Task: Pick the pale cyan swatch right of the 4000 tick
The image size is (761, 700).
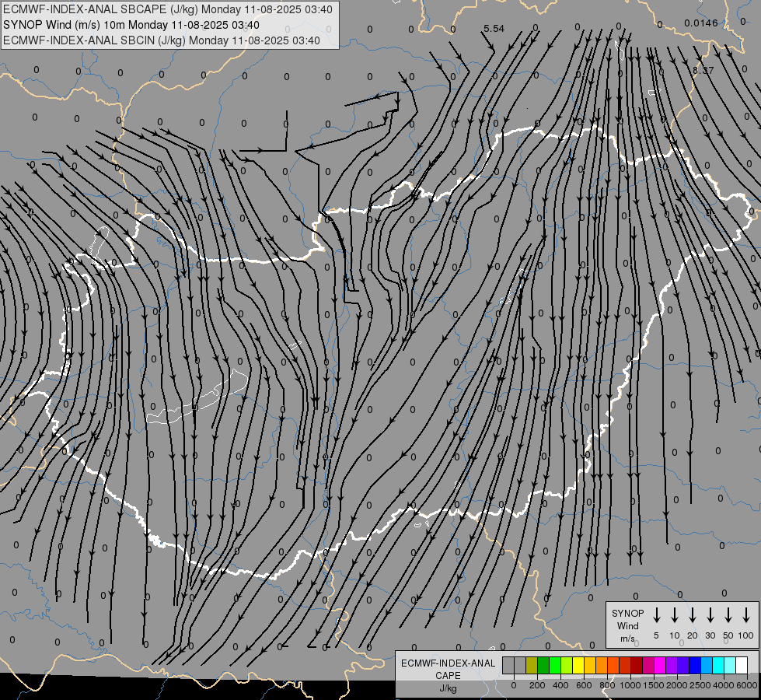Action: tap(730, 665)
